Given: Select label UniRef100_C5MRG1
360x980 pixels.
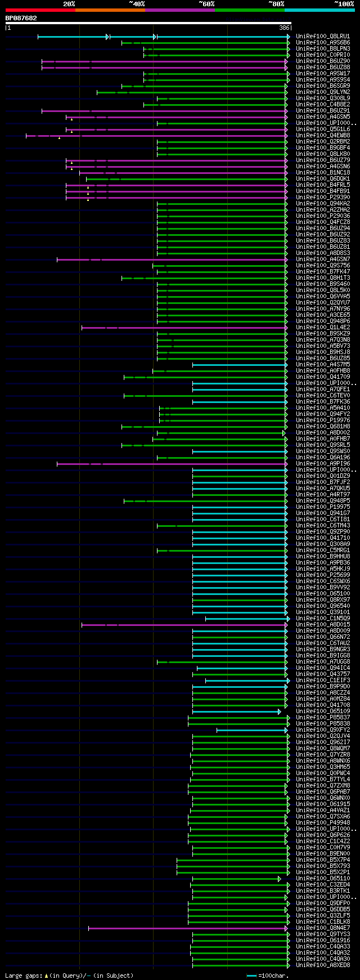Looking at the screenshot, I should coord(323,551).
